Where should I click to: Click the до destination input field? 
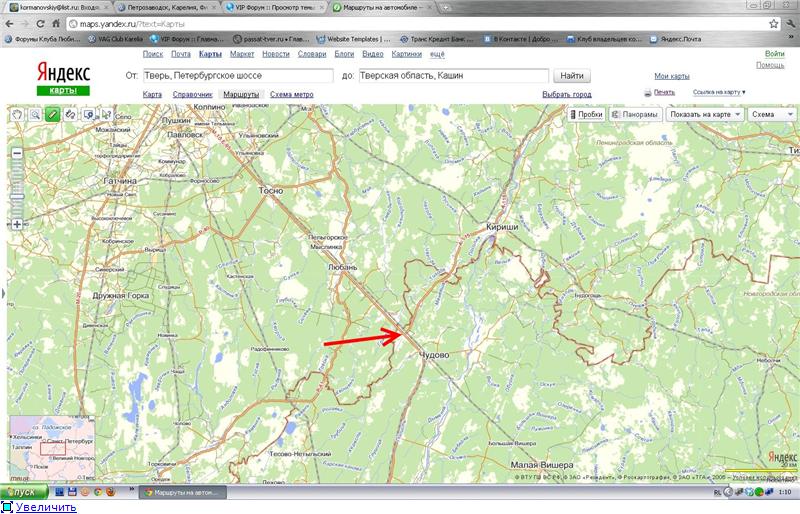pos(454,76)
